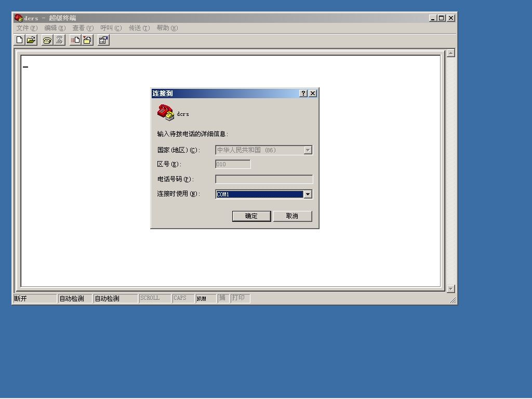Click the Receive file toolbar icon

(87, 40)
